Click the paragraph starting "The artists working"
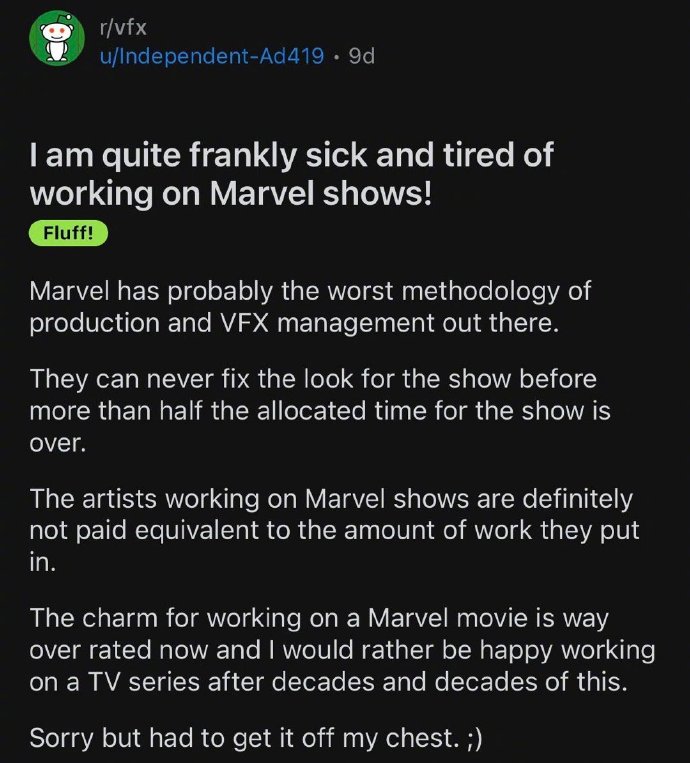The width and height of the screenshot is (690, 763). point(330,530)
